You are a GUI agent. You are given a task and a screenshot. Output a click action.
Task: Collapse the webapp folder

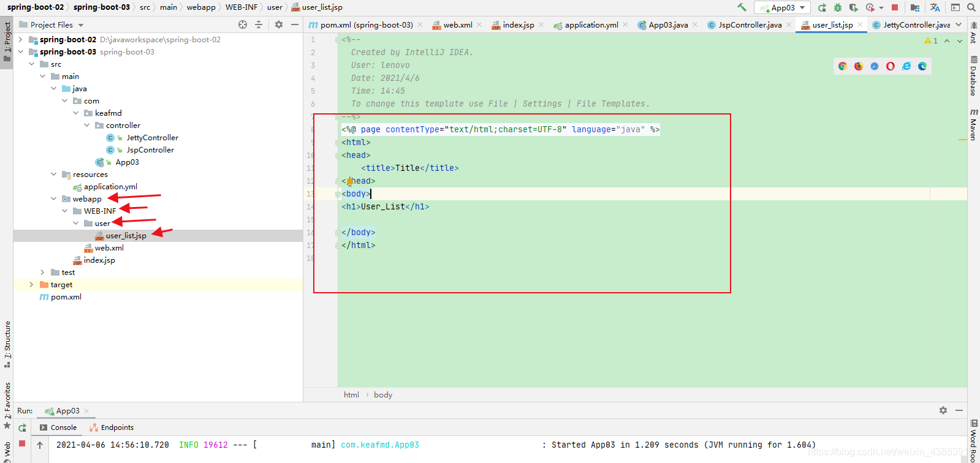tap(53, 198)
